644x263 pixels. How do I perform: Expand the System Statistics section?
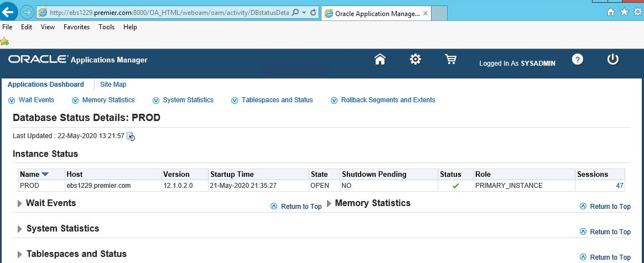point(19,229)
